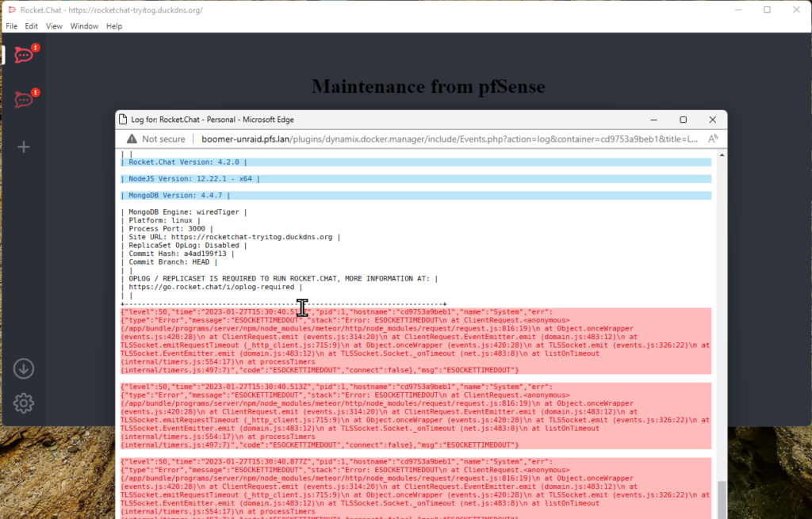Viewport: 812px width, 519px height.
Task: Click the "Commit Hash: a4ad199f13" line
Action: click(x=178, y=254)
